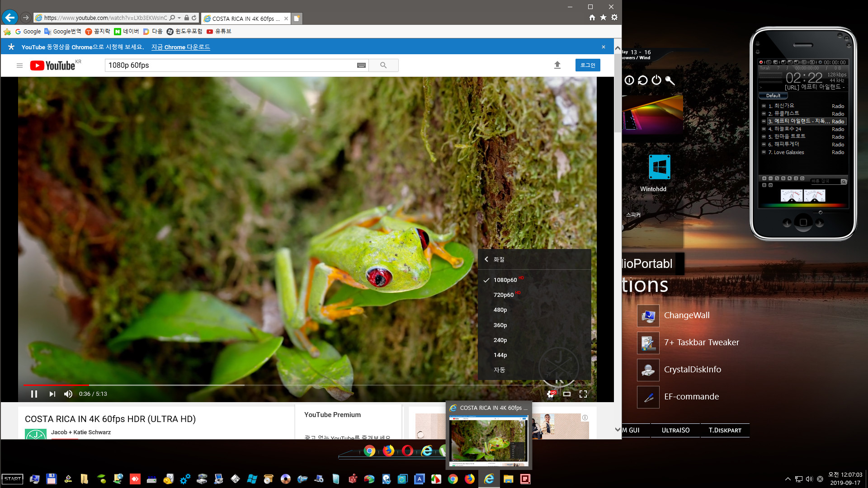Viewport: 868px width, 488px height.
Task: Go back in Internet Explorer
Action: click(x=10, y=18)
